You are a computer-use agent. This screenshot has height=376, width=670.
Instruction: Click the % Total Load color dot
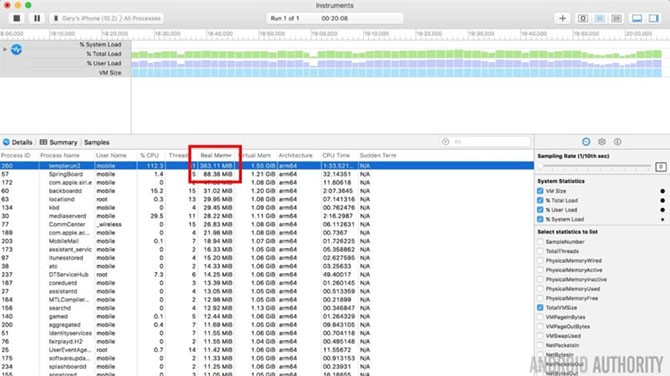point(662,200)
